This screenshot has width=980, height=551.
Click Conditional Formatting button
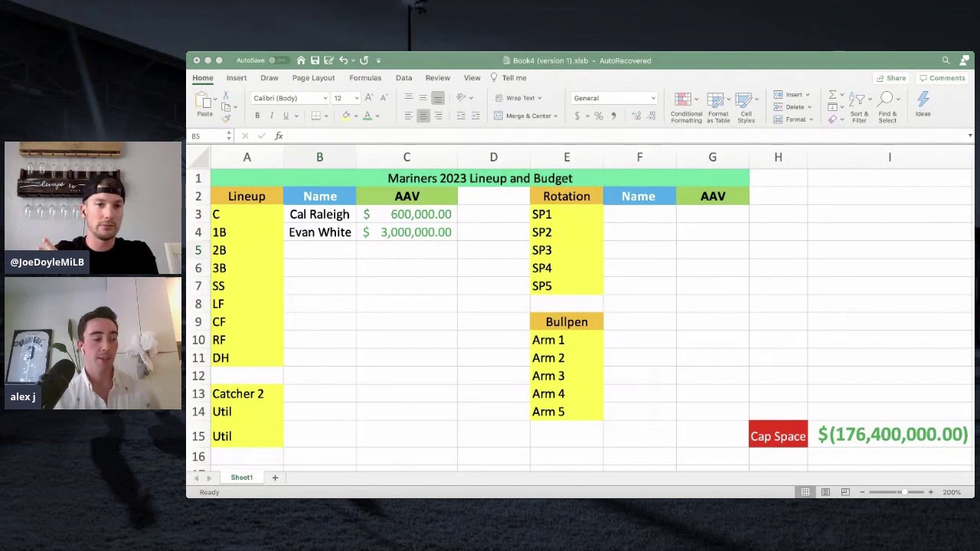coord(686,108)
